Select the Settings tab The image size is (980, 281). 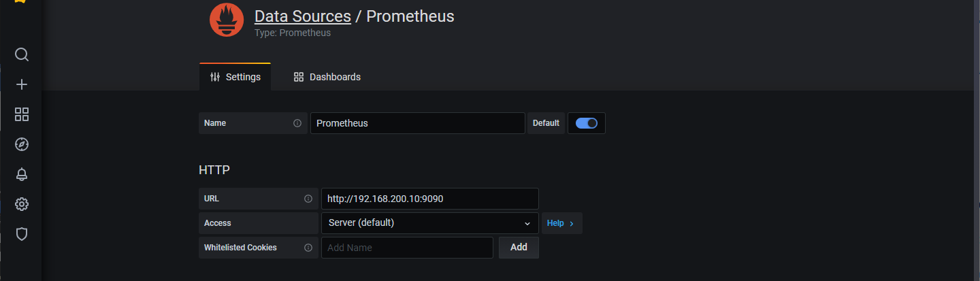point(235,77)
